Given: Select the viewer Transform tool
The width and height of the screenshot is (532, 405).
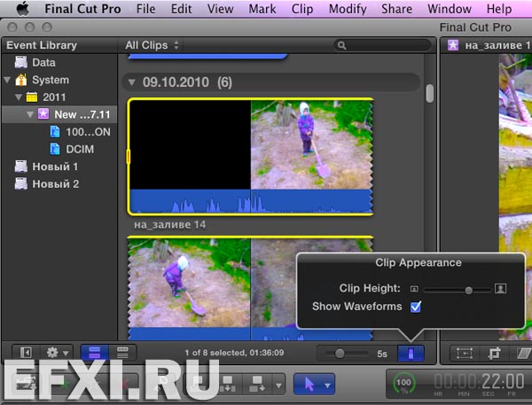Looking at the screenshot, I should click(x=464, y=354).
